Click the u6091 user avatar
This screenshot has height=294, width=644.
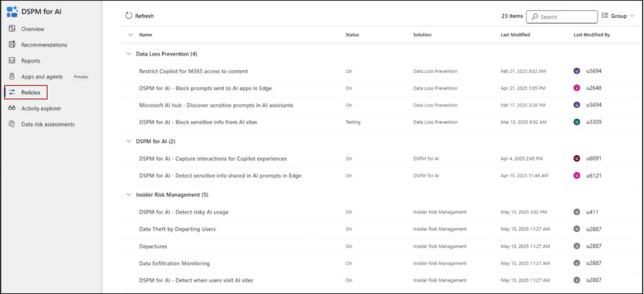[577, 158]
